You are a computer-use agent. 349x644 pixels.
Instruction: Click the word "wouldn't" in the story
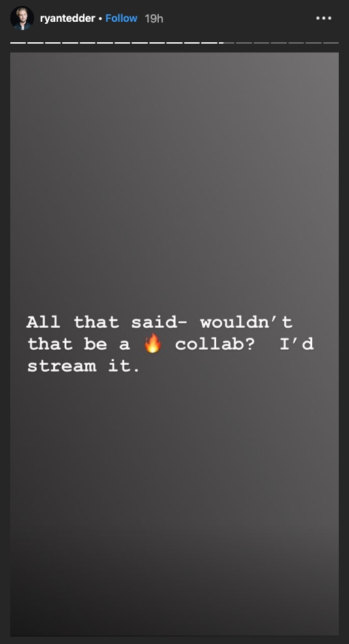click(247, 322)
